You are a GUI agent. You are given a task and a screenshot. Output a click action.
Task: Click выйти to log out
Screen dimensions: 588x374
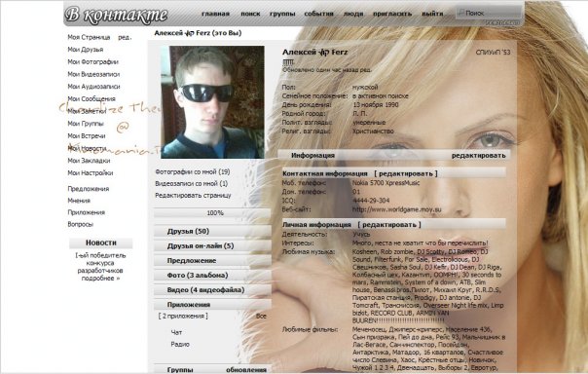432,14
